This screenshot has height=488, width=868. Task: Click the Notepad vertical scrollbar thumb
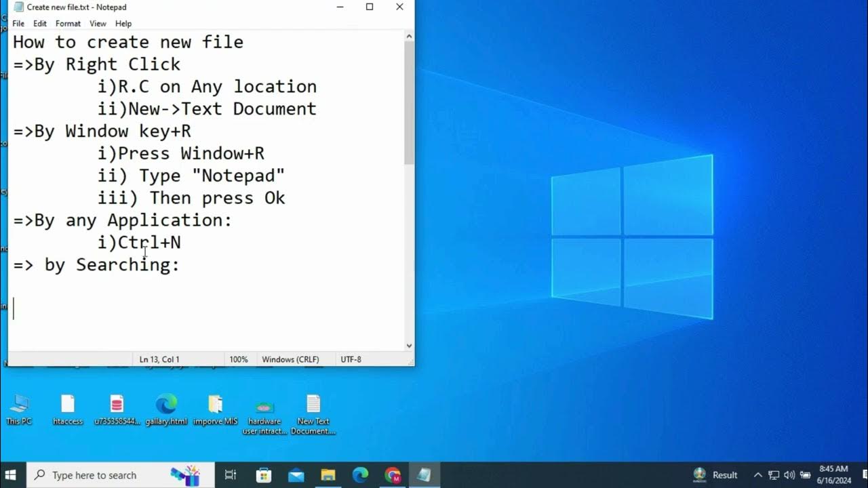pyautogui.click(x=409, y=103)
